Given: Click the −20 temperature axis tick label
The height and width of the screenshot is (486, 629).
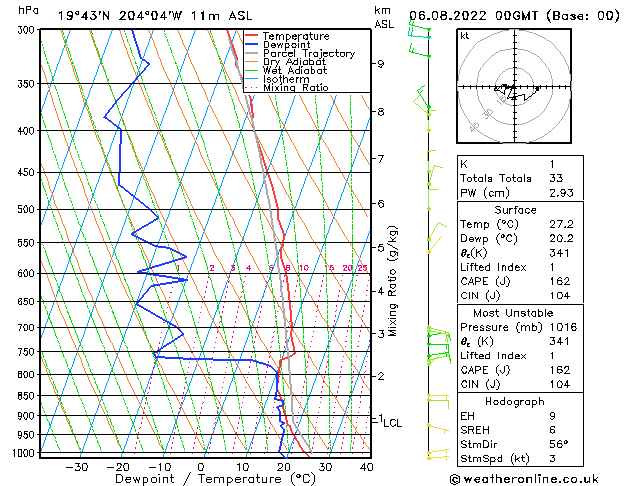Looking at the screenshot, I should pos(118,467).
